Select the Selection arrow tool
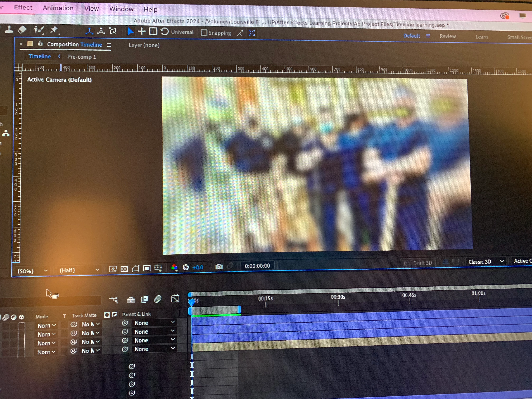 [130, 31]
